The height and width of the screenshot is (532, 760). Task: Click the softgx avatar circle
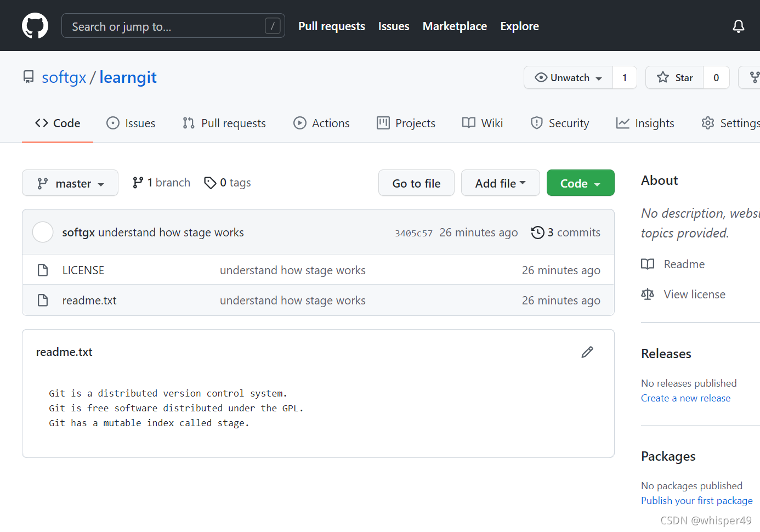tap(43, 232)
